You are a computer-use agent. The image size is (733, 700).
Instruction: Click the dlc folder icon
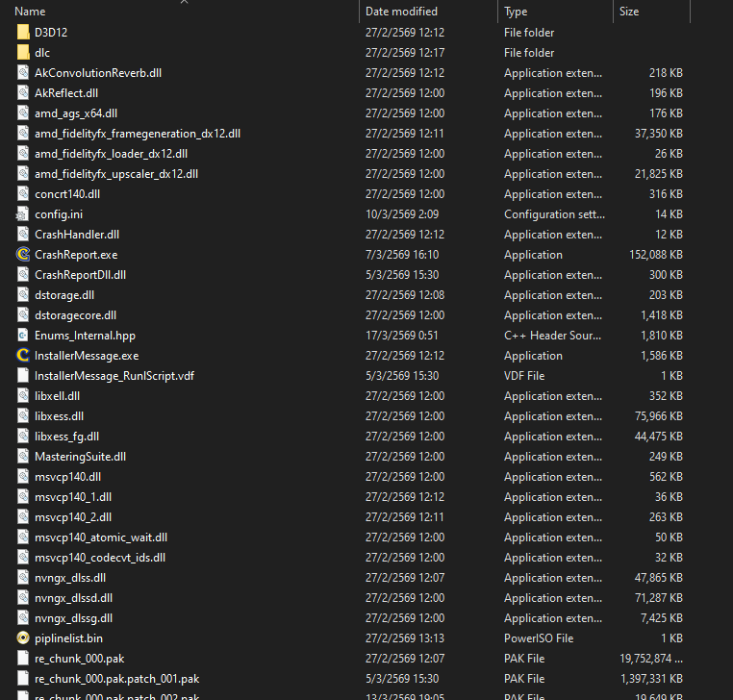coord(24,53)
